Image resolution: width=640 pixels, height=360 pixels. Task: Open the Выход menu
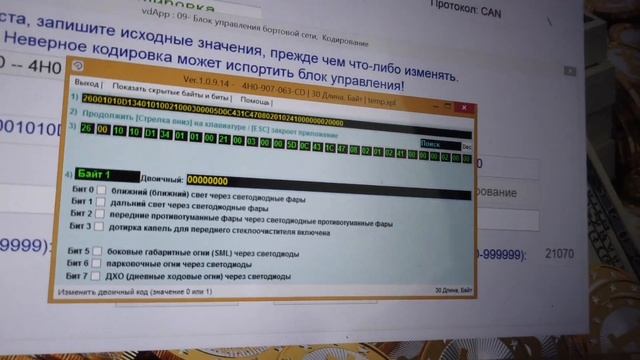tap(88, 84)
